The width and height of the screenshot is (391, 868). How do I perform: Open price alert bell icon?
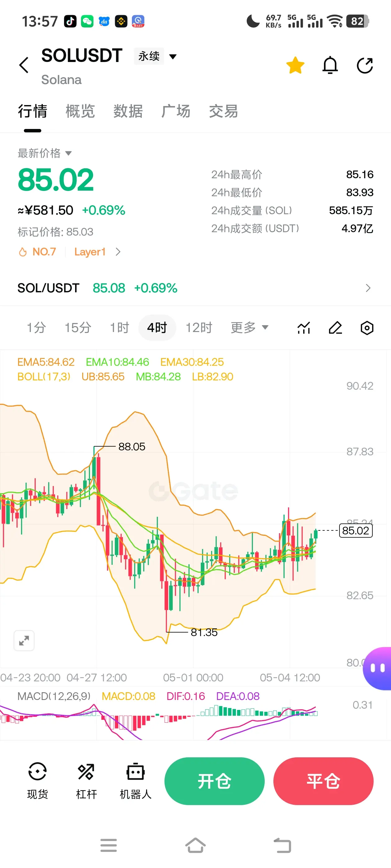tap(330, 65)
